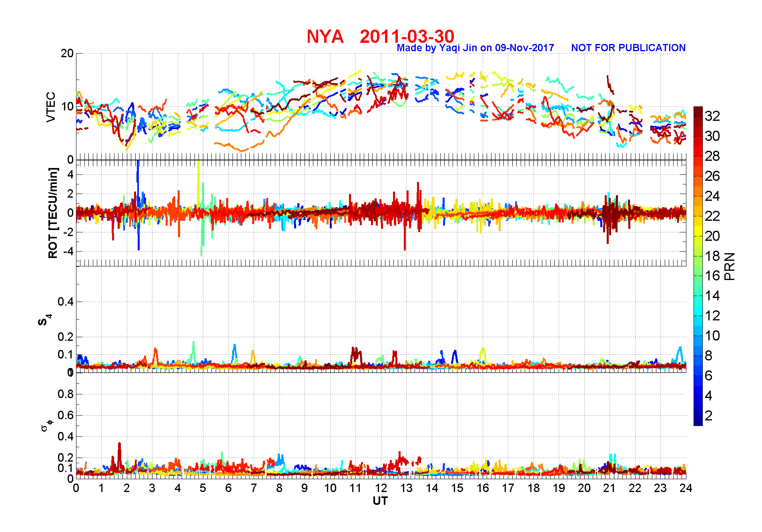Click colorbar tick label 14
The image size is (762, 532).
[712, 296]
